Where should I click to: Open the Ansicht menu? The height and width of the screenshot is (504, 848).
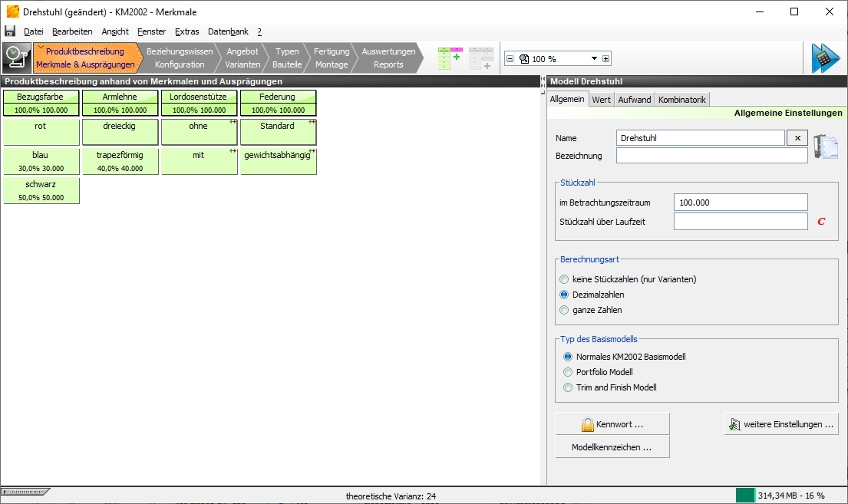tap(115, 31)
